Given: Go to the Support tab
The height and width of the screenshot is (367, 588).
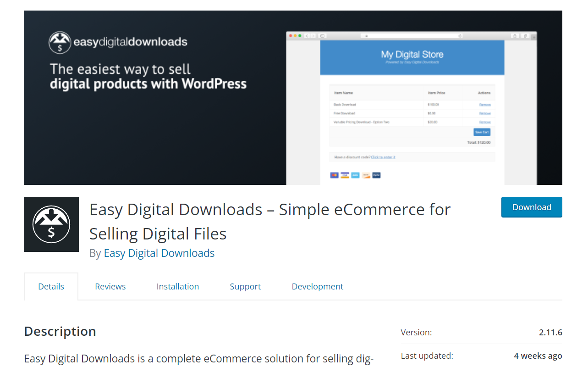Looking at the screenshot, I should tap(245, 286).
